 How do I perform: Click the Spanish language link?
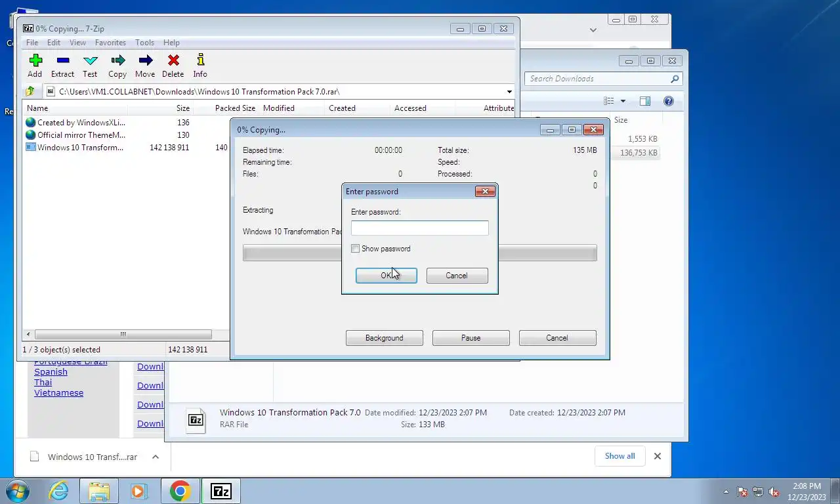(51, 372)
